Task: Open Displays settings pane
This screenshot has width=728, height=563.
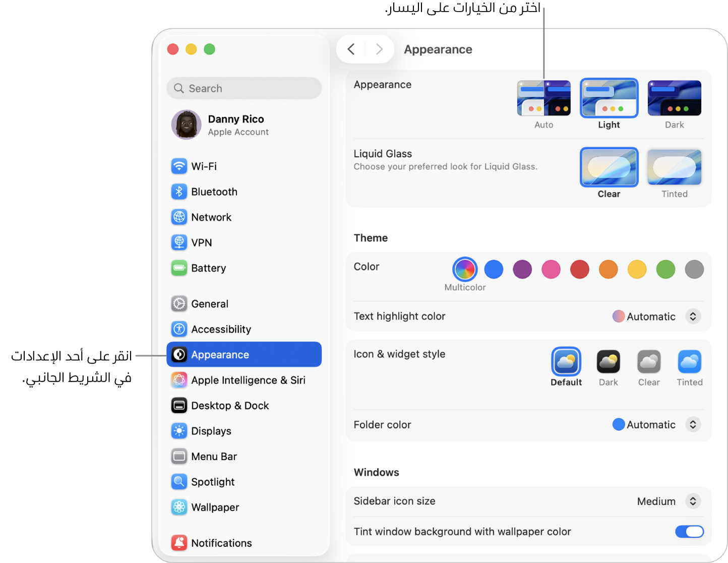Action: [244, 431]
